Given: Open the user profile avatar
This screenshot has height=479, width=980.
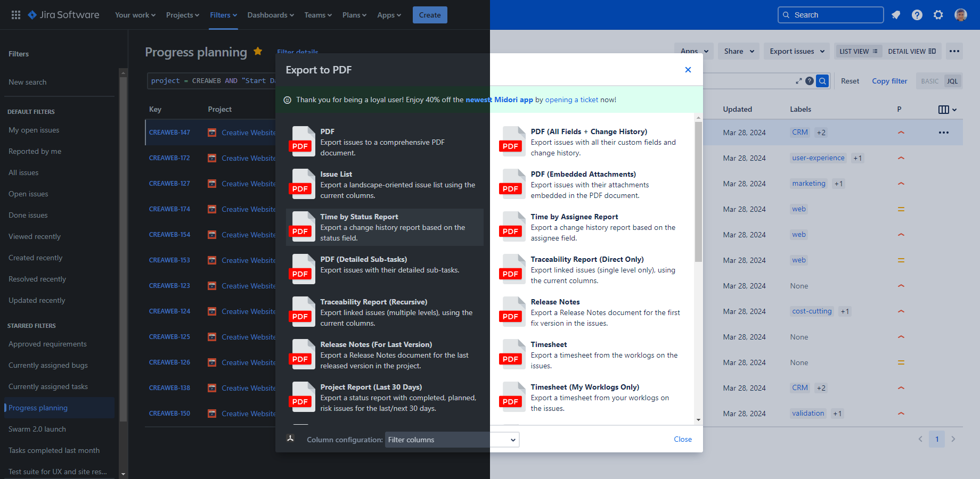Looking at the screenshot, I should click(961, 15).
